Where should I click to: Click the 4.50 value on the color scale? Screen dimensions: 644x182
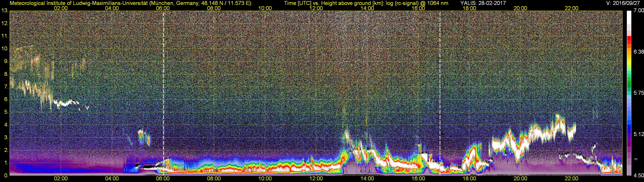(x=638, y=176)
